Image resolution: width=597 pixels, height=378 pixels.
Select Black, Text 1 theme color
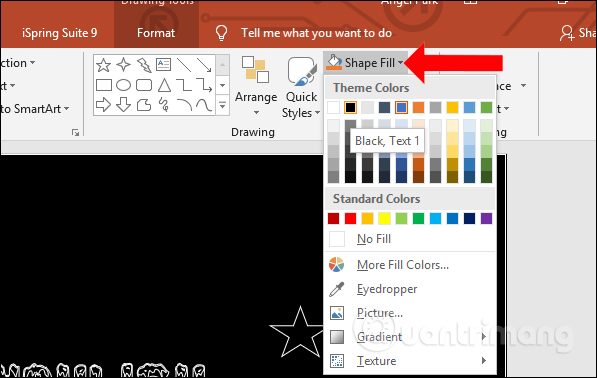pyautogui.click(x=351, y=108)
